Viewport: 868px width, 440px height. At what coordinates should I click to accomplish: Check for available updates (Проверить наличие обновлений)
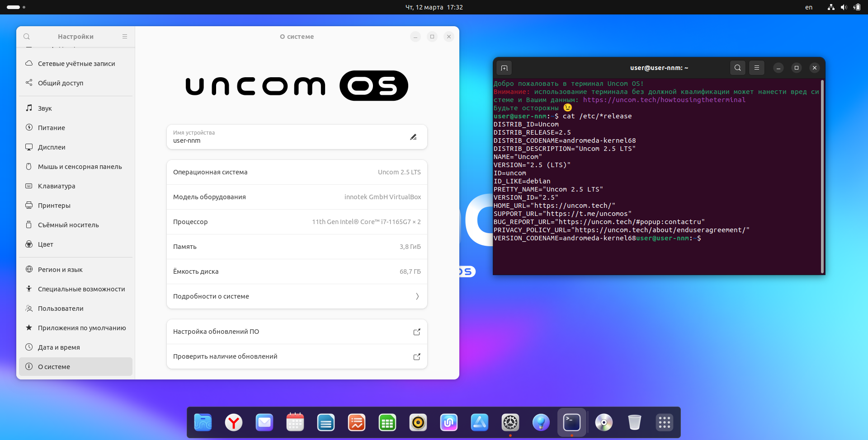[297, 356]
